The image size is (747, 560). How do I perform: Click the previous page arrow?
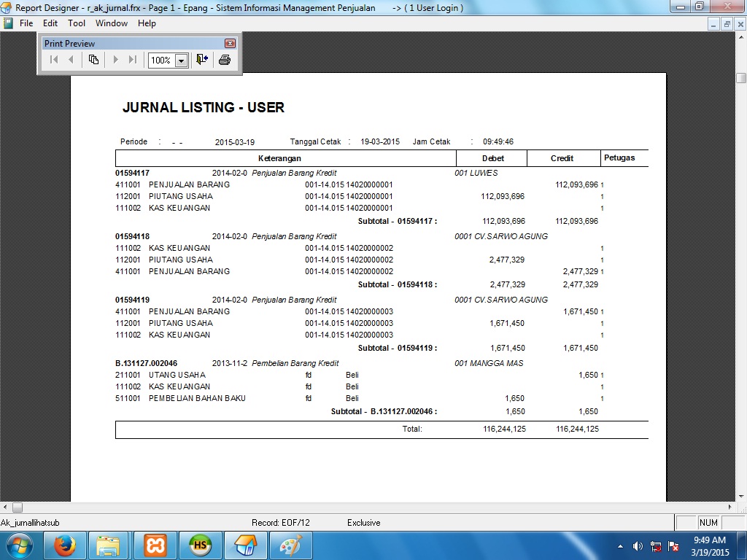(x=71, y=60)
